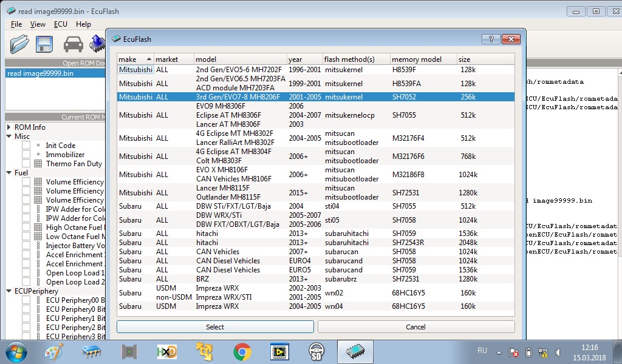
Task: Open Google Chrome from taskbar
Action: click(x=242, y=352)
